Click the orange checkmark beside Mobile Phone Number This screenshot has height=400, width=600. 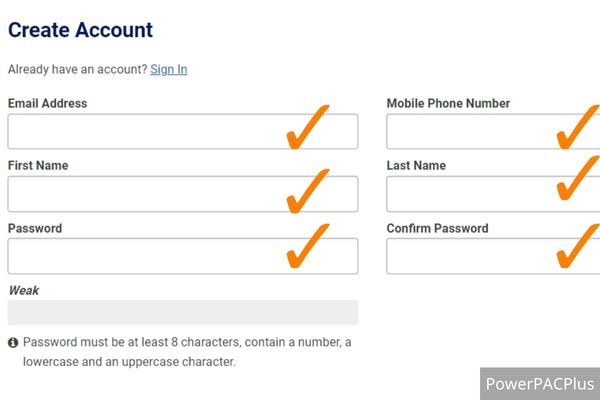click(578, 127)
